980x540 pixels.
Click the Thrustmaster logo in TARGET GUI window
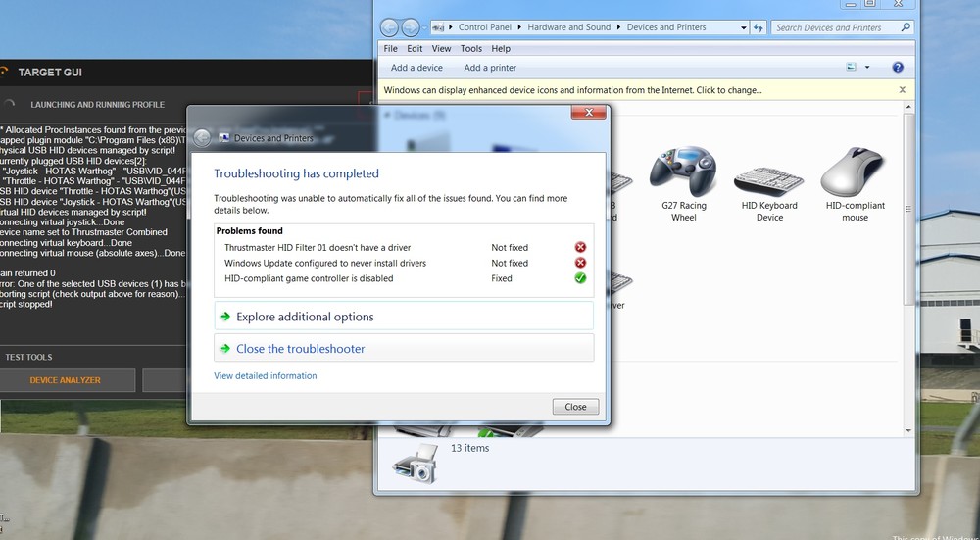(4, 72)
